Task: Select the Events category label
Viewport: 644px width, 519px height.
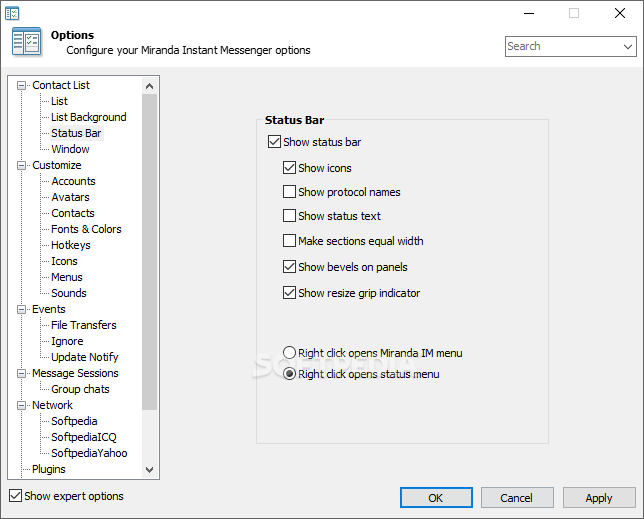Action: [x=48, y=309]
